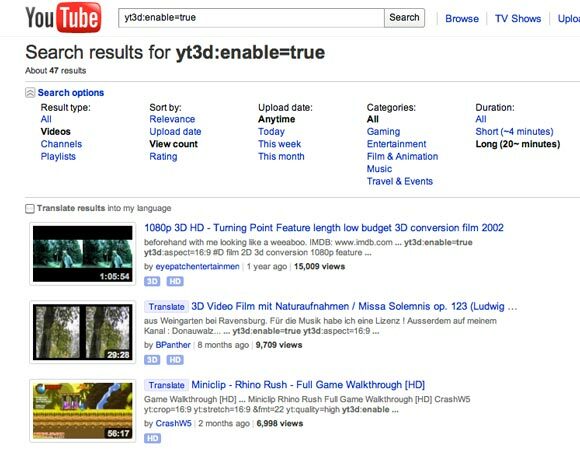
Task: Click the Search button
Action: tap(404, 18)
